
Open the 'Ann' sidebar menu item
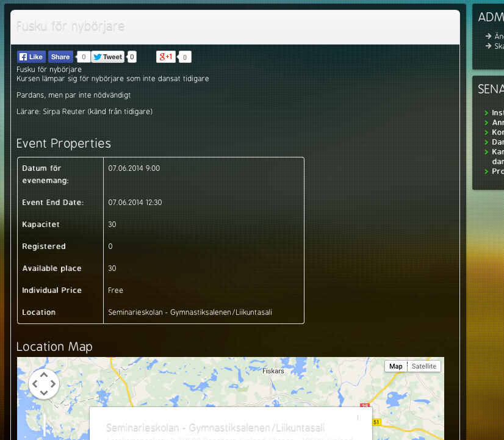(x=497, y=123)
